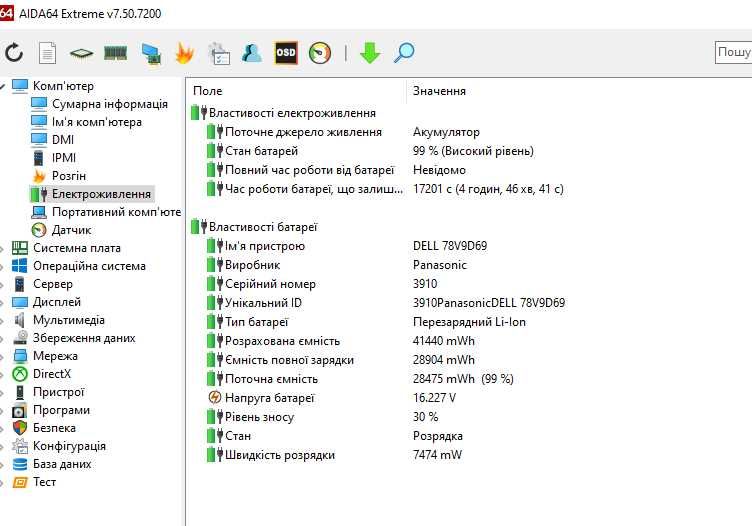Viewport: 752px width, 526px height.
Task: Open the report wizard checklist icon
Action: click(x=219, y=53)
